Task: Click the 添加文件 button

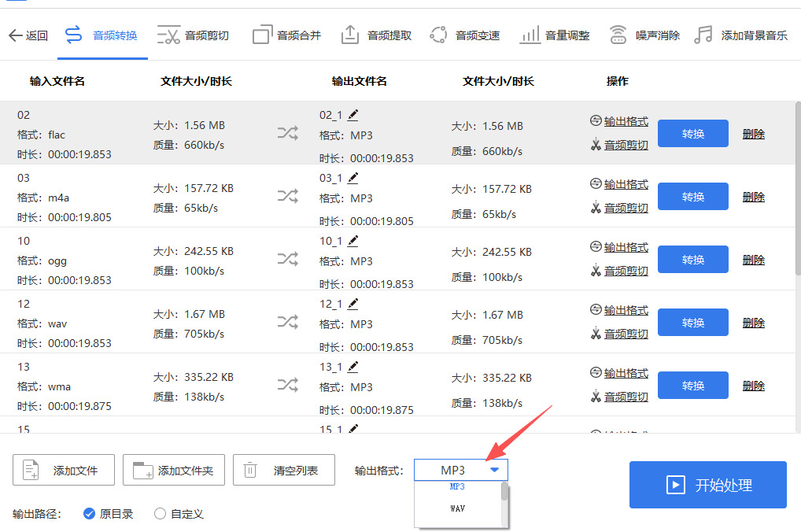Action: click(x=64, y=470)
